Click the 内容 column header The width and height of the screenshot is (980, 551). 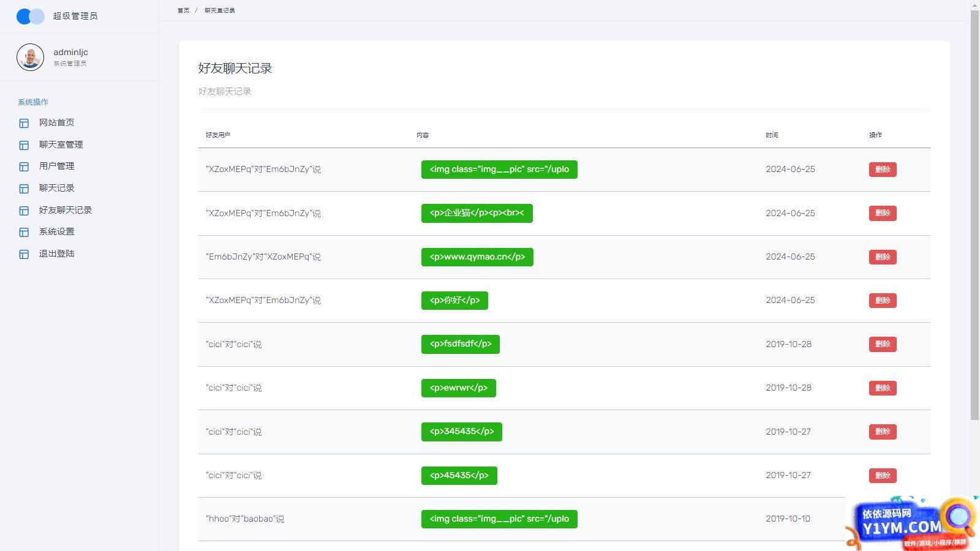point(423,135)
